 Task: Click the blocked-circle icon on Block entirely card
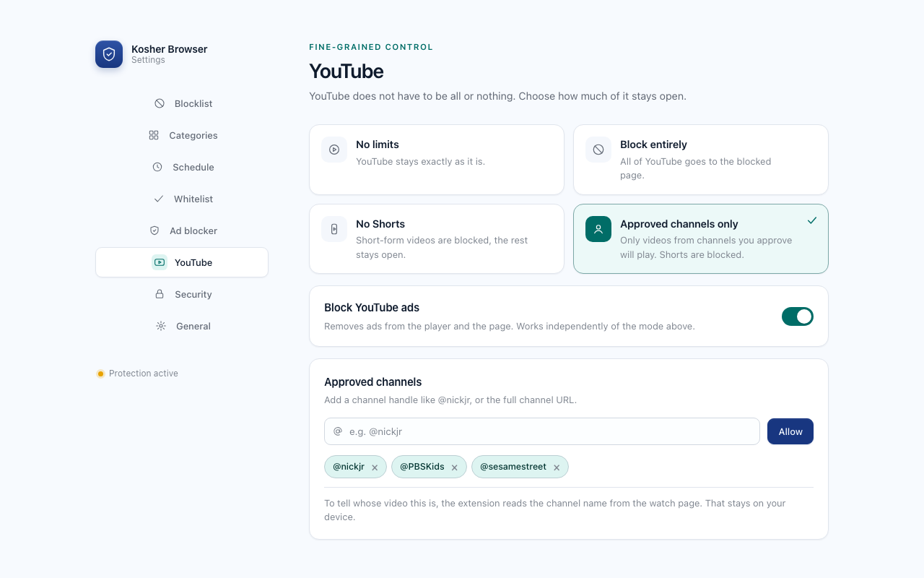coord(598,150)
